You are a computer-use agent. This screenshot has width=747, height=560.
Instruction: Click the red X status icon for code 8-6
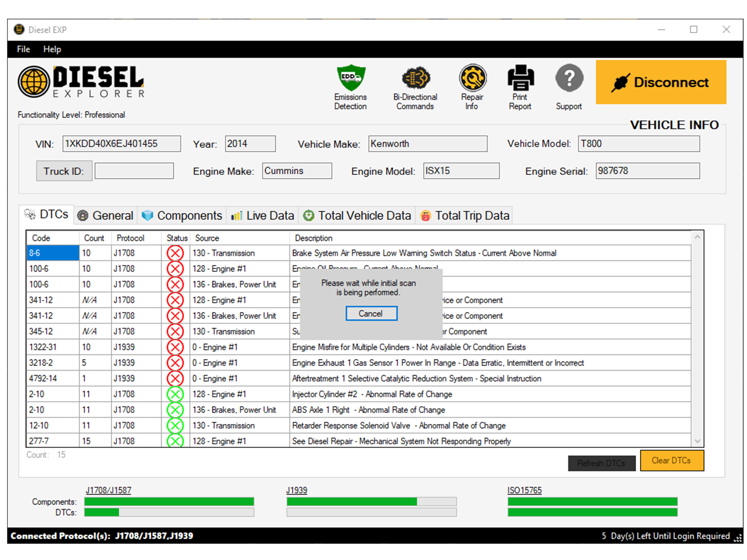click(x=175, y=253)
